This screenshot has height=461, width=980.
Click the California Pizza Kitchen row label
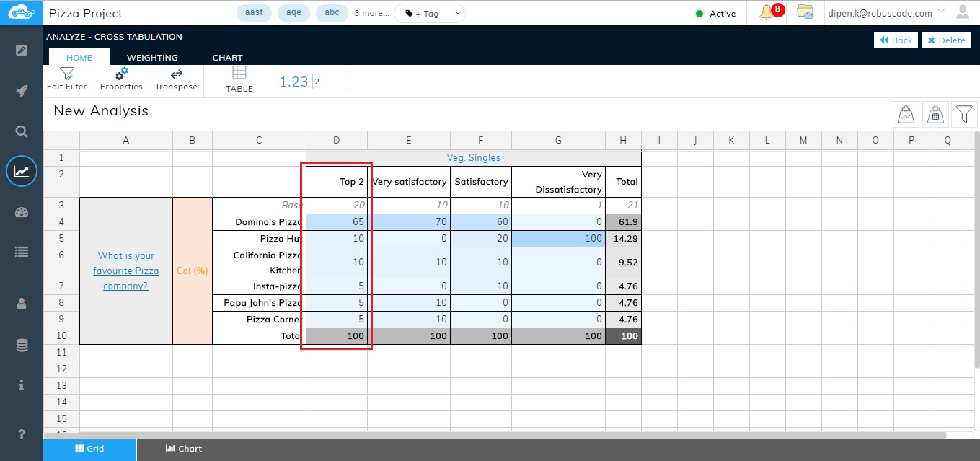pos(259,263)
